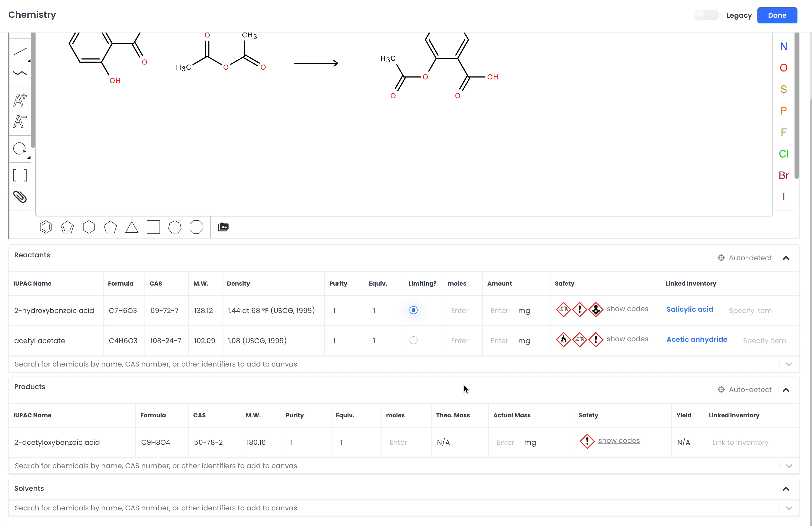Collapse the Solvents section

click(786, 489)
